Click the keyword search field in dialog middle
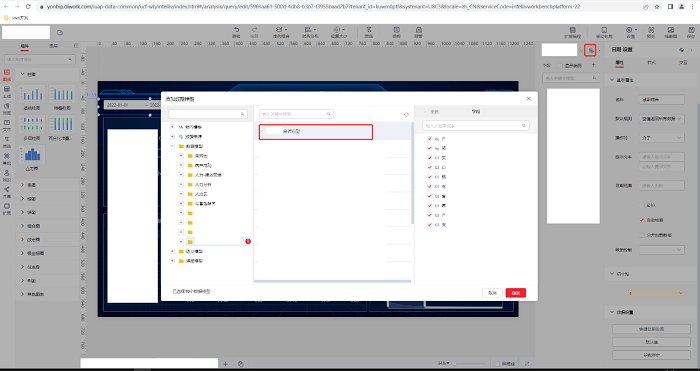Viewport: 700px width, 371px height. pos(296,114)
